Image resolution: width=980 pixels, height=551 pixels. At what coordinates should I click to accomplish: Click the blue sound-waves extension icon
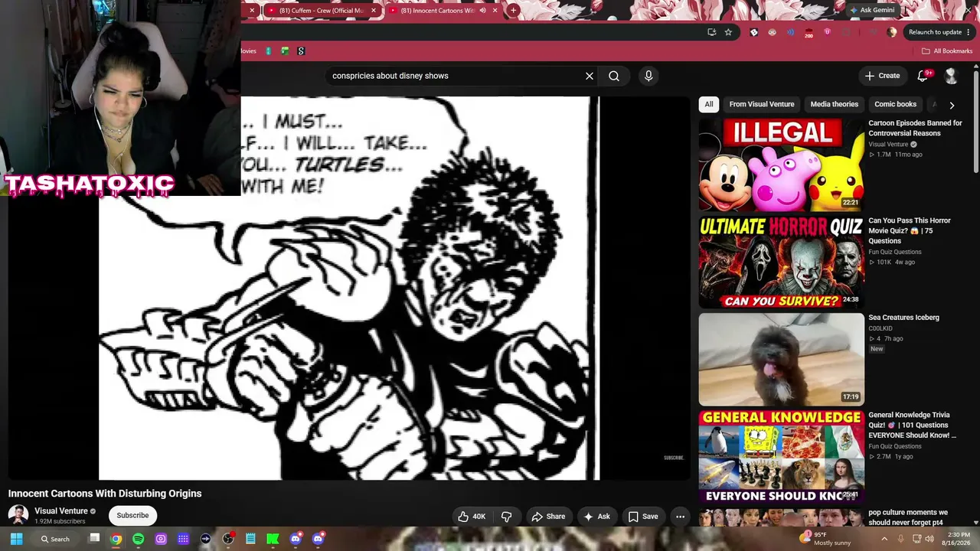pyautogui.click(x=790, y=32)
